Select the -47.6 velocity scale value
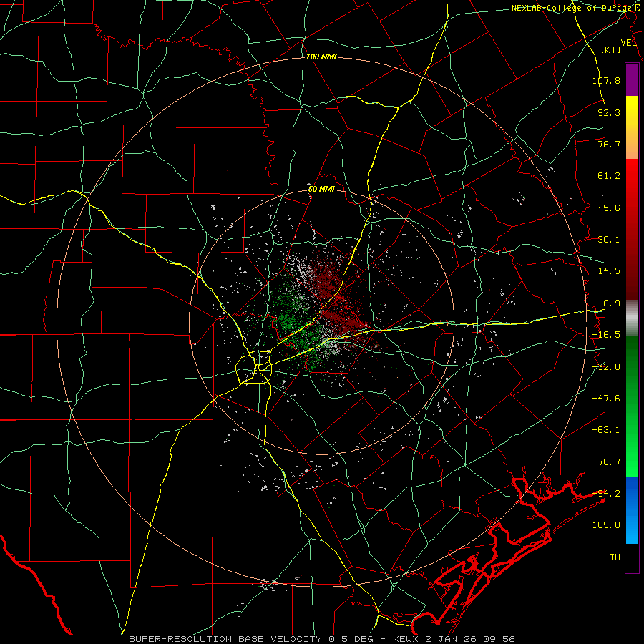 (x=606, y=399)
